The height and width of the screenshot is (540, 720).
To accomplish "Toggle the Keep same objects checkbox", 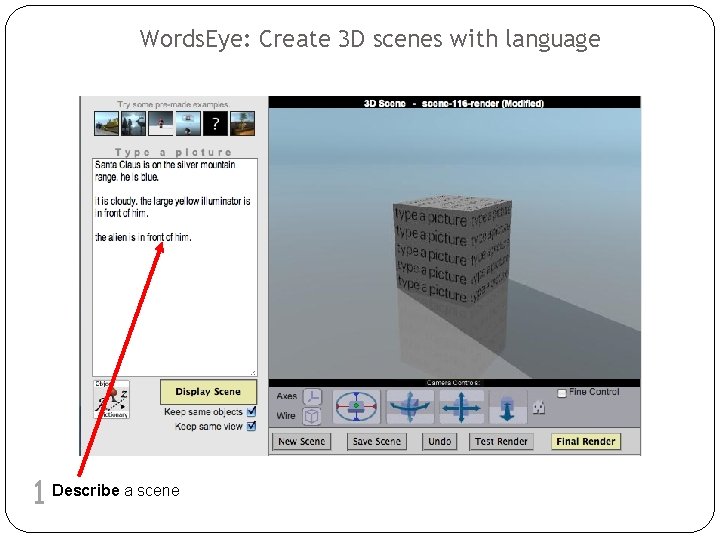I will point(251,411).
